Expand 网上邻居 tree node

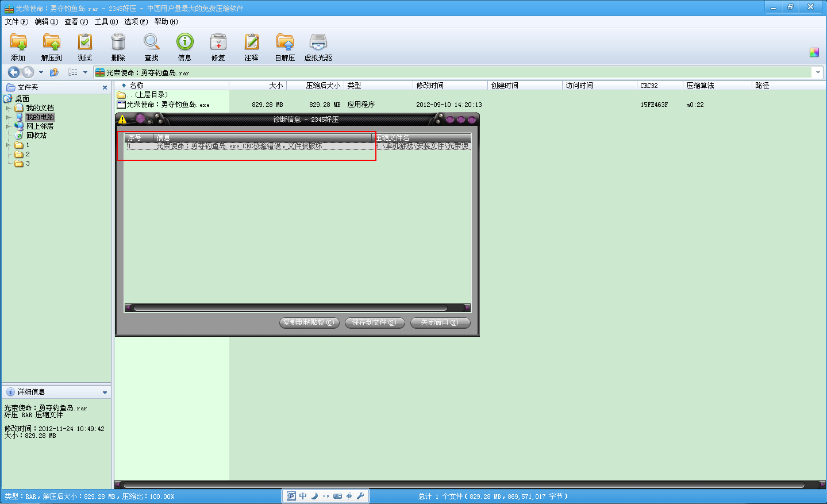click(x=8, y=126)
